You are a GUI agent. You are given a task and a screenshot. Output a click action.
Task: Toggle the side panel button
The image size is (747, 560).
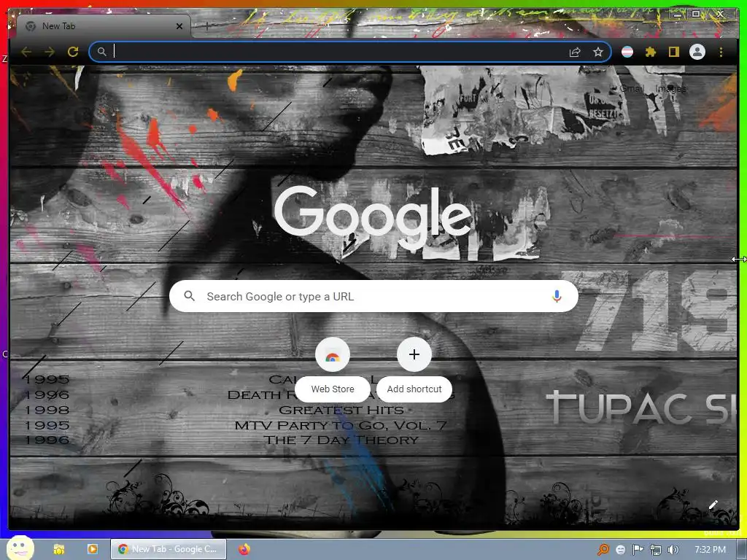pos(673,52)
